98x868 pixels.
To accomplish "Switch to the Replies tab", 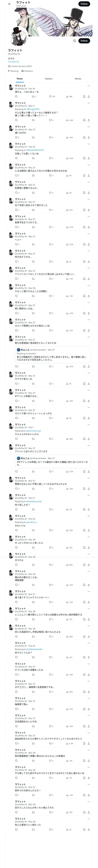I will tap(49, 79).
